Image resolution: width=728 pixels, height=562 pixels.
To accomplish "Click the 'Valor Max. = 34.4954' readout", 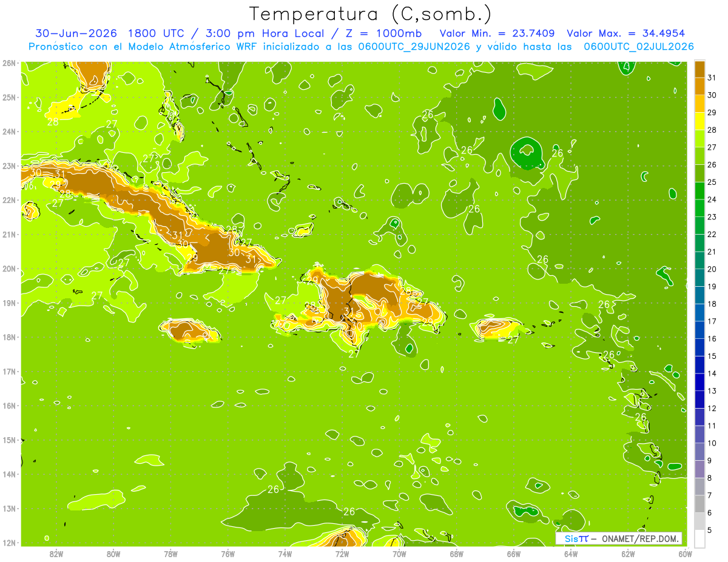I will click(626, 33).
